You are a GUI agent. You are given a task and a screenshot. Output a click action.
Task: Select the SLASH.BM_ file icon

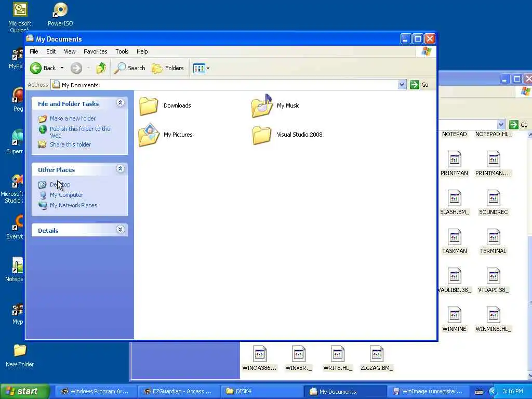[454, 198]
